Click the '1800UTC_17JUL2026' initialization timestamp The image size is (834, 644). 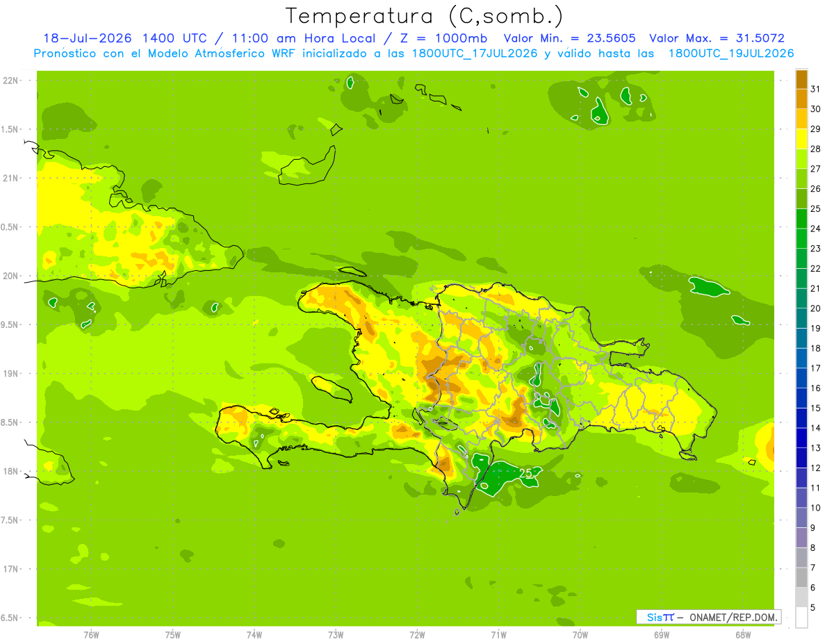pos(472,53)
